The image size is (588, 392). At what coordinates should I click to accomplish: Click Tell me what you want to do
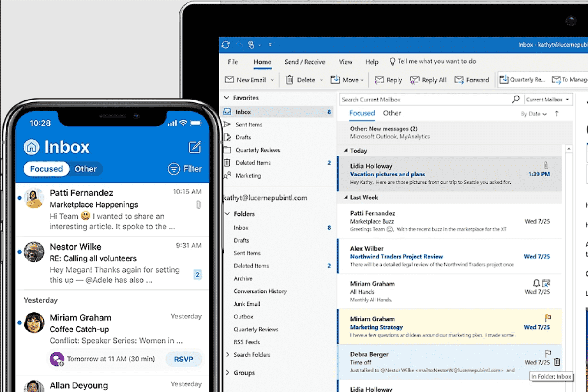(437, 61)
